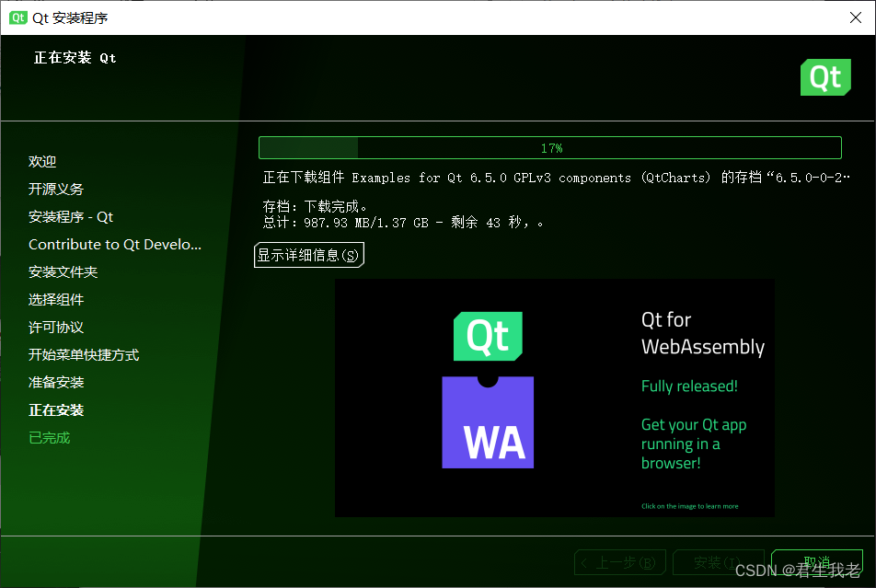Viewport: 876px width, 588px height.
Task: Click 'Click on the image to learn more' text
Action: (x=689, y=506)
